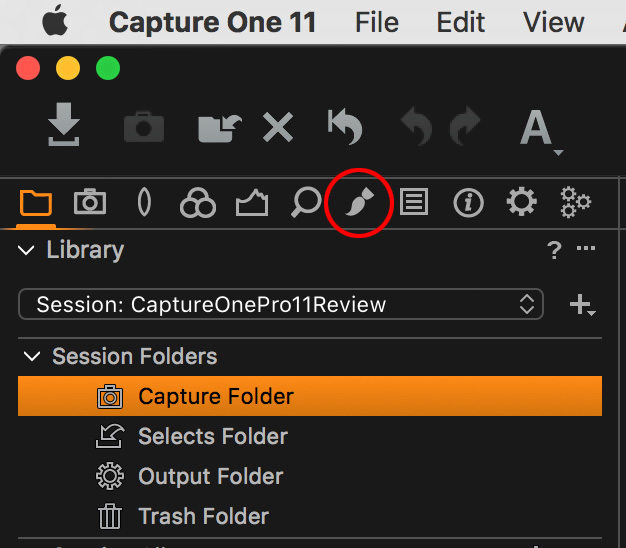Click the Import images download arrow icon

[65, 126]
